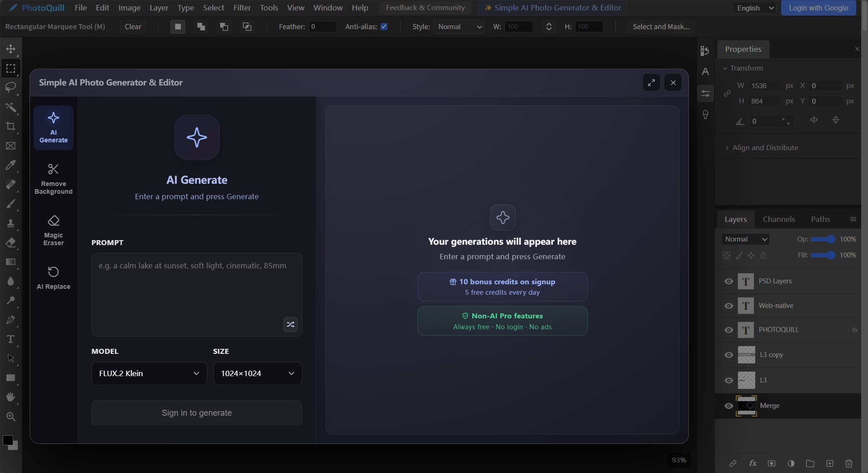Viewport: 868px width, 473px height.
Task: Select the Eyedropper tool
Action: 10,165
